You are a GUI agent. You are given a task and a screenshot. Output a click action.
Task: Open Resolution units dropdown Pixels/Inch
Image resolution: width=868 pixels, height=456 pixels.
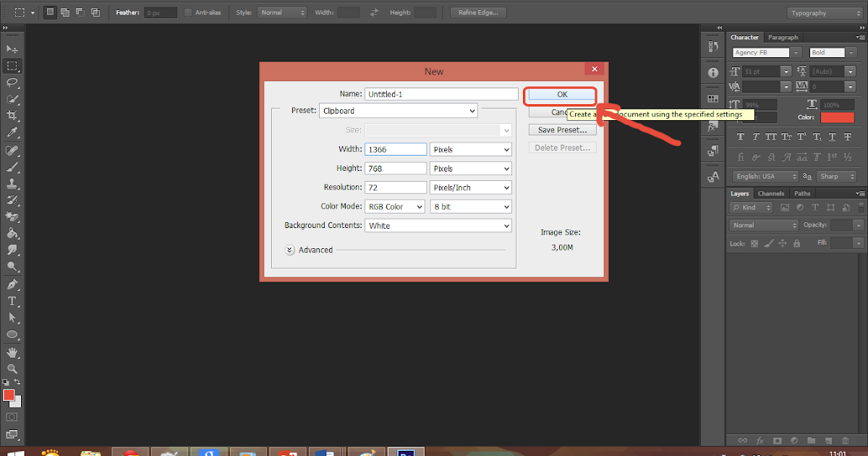click(x=471, y=187)
